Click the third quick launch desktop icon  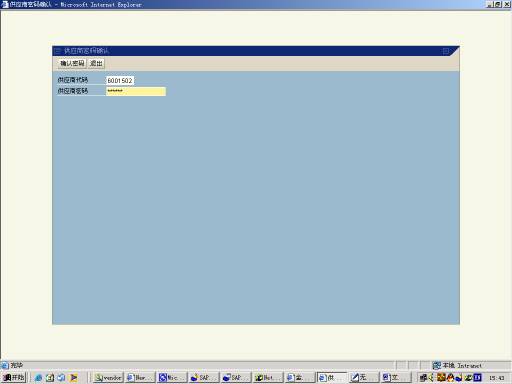(x=61, y=378)
